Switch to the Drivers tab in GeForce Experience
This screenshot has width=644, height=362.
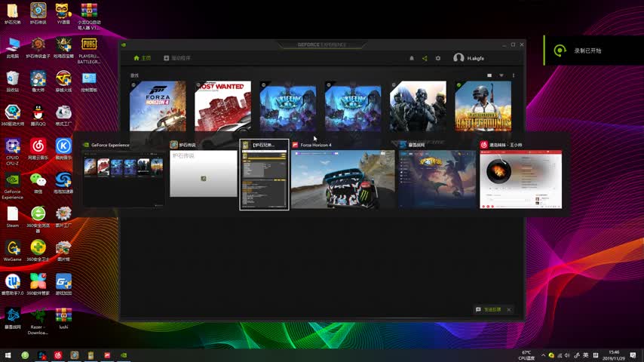coord(177,58)
